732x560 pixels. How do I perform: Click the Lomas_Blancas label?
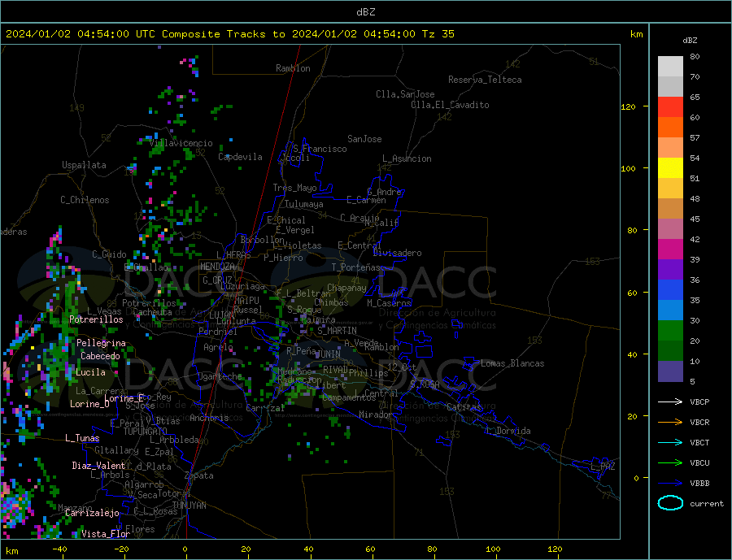pos(512,363)
